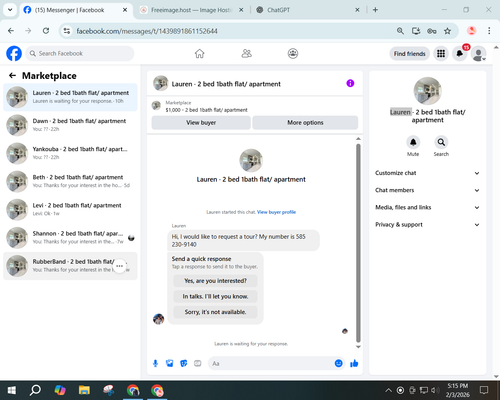500x400 pixels.
Task: Focus the Search Facebook field
Action: pos(80,54)
